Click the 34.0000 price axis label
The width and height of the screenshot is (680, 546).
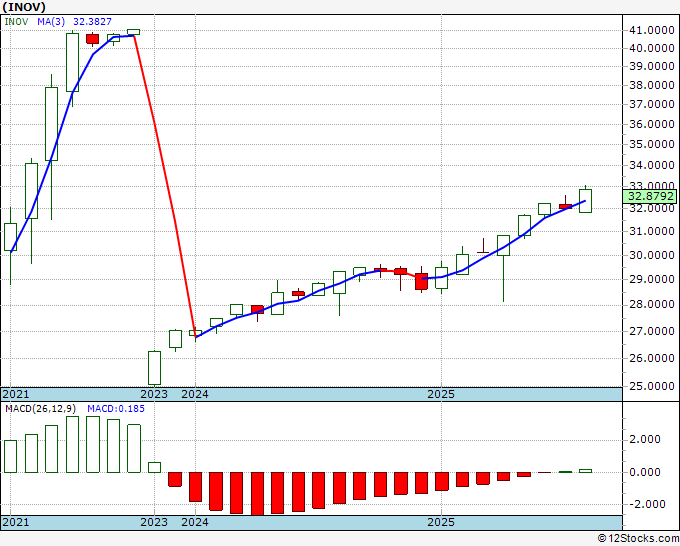[651, 165]
